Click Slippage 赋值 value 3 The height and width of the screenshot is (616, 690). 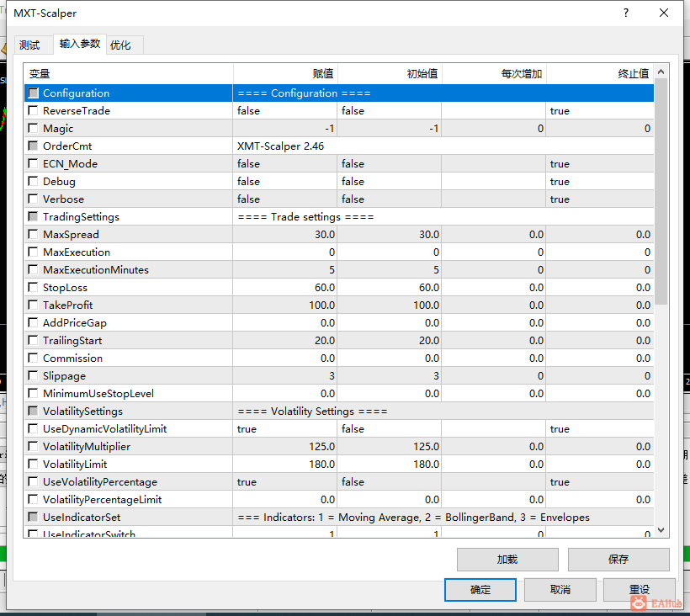pos(285,376)
